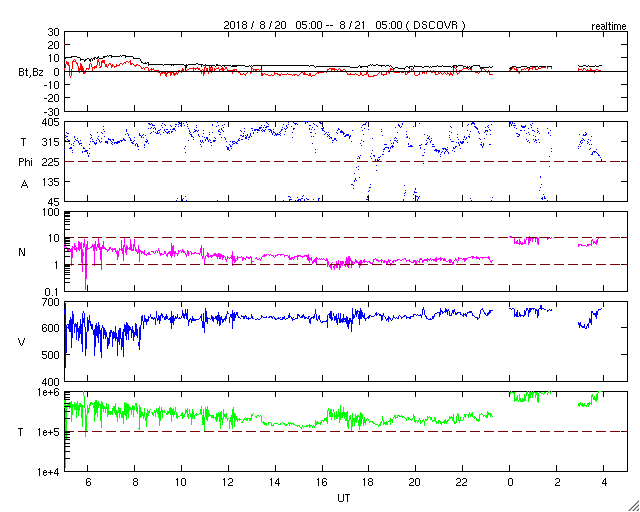The width and height of the screenshot is (640, 512).
Task: Click the 'V' velocity axis label
Action: click(22, 342)
